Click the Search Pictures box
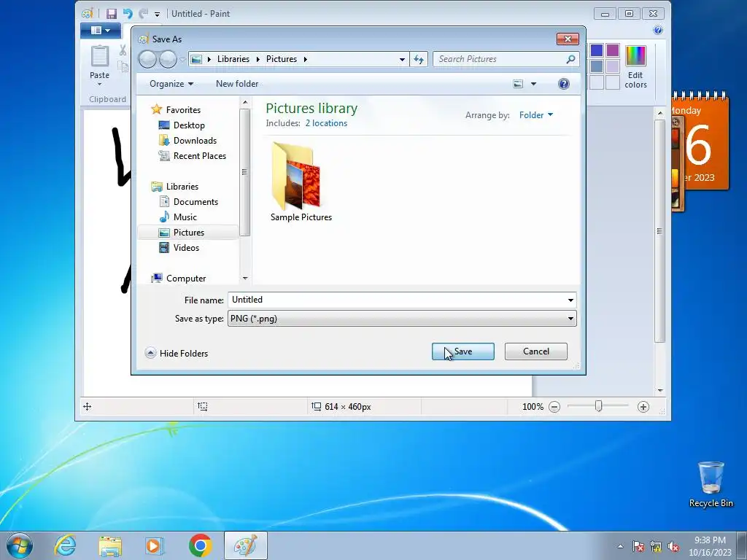The image size is (747, 560). [499, 59]
